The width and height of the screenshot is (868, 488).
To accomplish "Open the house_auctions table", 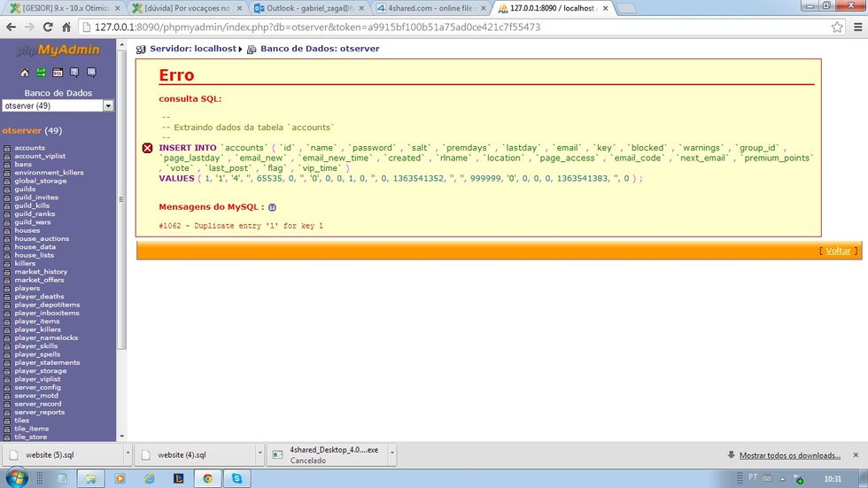I will (43, 239).
